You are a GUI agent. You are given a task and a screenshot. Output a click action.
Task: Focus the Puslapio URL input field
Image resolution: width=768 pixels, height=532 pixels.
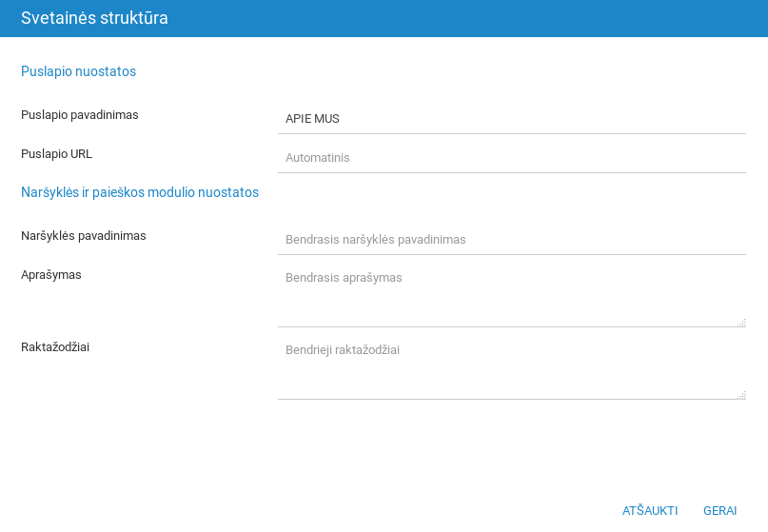click(x=511, y=158)
